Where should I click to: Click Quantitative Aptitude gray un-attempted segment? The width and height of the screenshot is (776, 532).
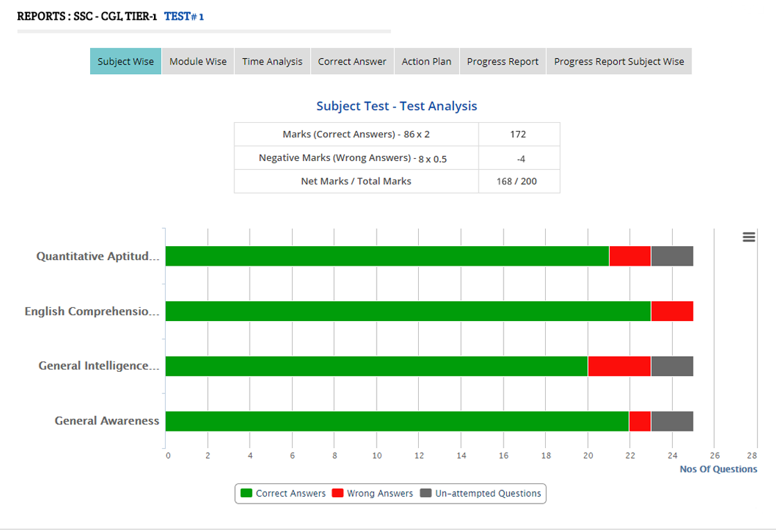coord(671,256)
